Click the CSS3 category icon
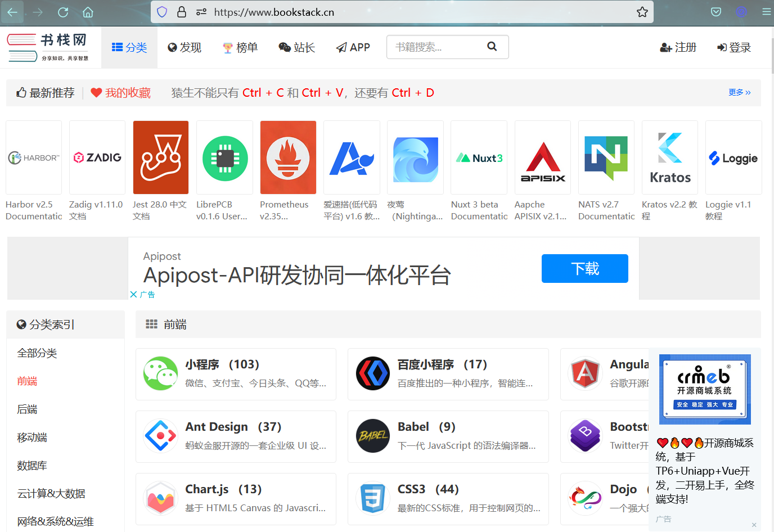Screen dimensions: 774x532 click(x=373, y=498)
